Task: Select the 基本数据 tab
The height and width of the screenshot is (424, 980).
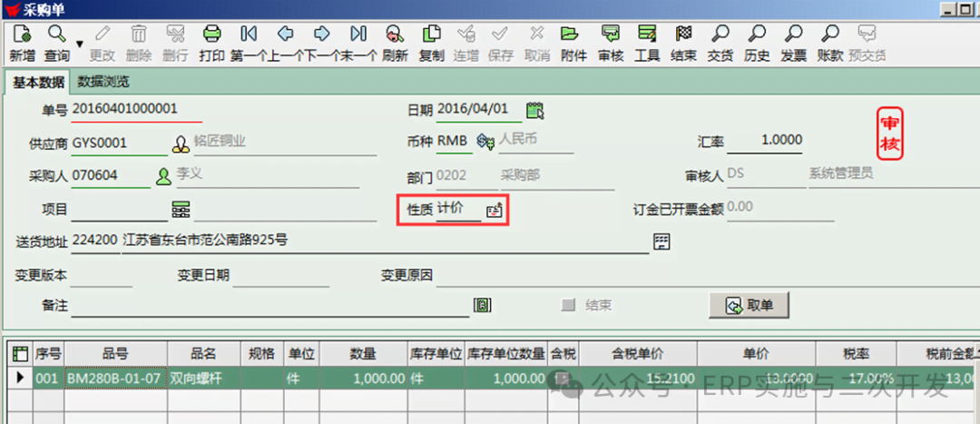Action: pyautogui.click(x=38, y=82)
